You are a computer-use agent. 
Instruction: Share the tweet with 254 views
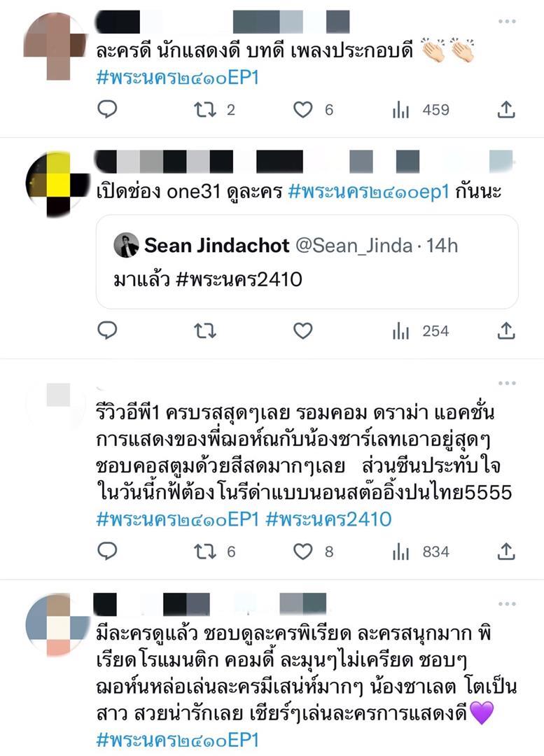506,330
